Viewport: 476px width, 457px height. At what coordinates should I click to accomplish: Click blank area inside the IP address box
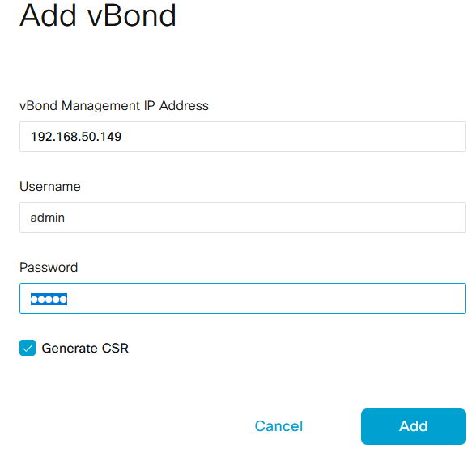pyautogui.click(x=291, y=137)
